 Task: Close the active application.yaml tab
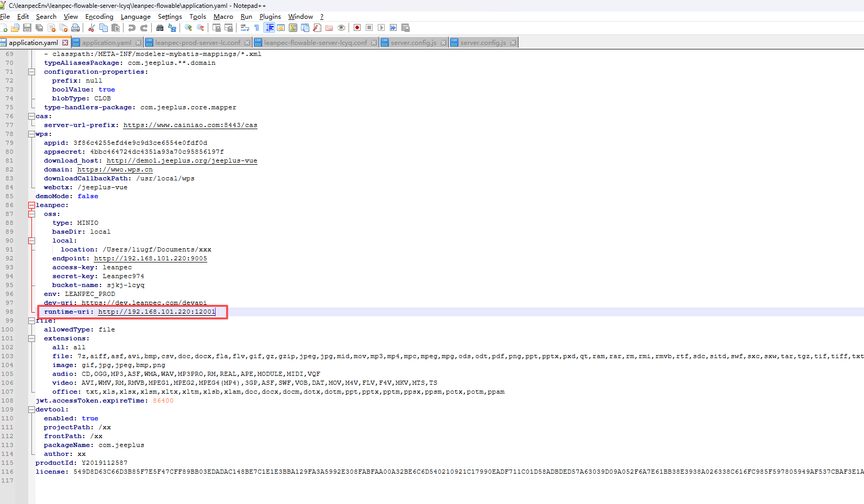pos(65,43)
